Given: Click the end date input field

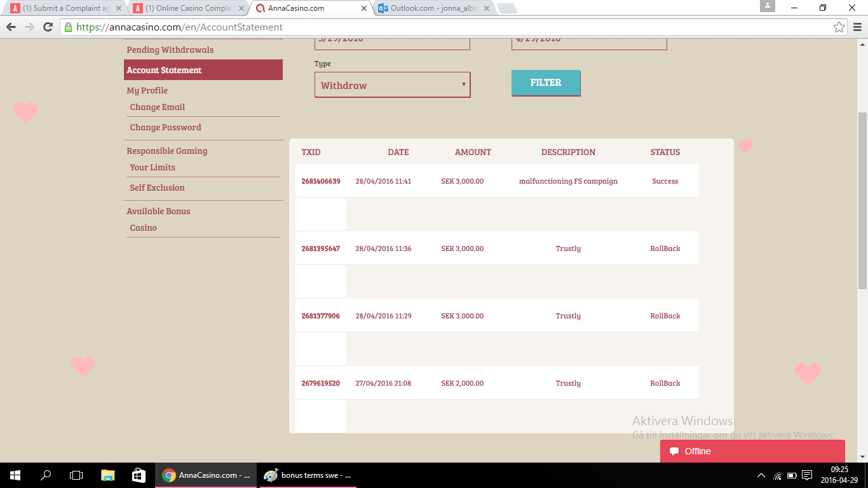Looking at the screenshot, I should (589, 43).
